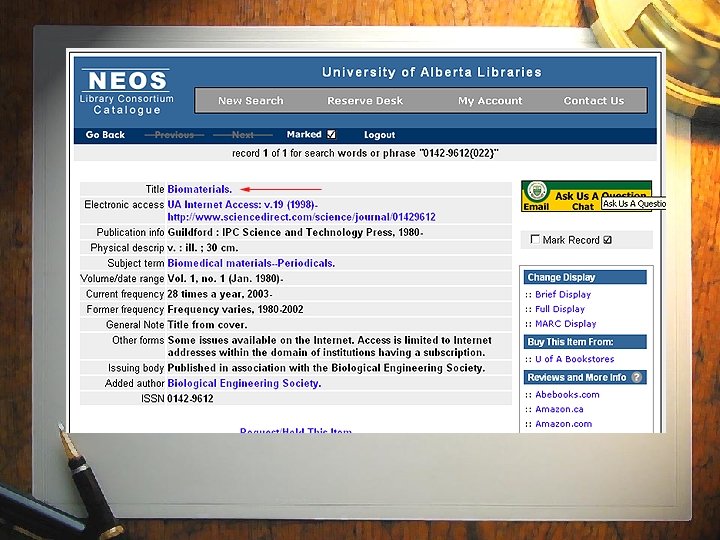Screen dimensions: 720x540
Task: Open the UA Internet Access v.19 link
Action: [x=242, y=205]
